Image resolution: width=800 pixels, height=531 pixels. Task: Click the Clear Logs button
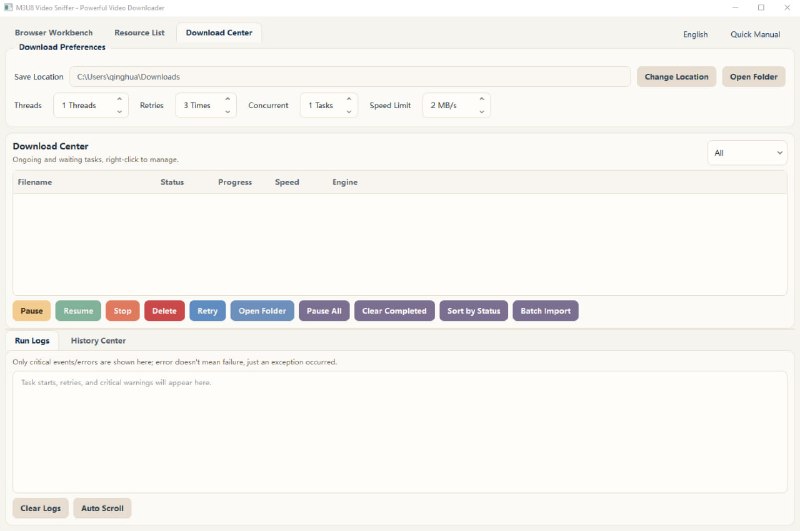(40, 508)
